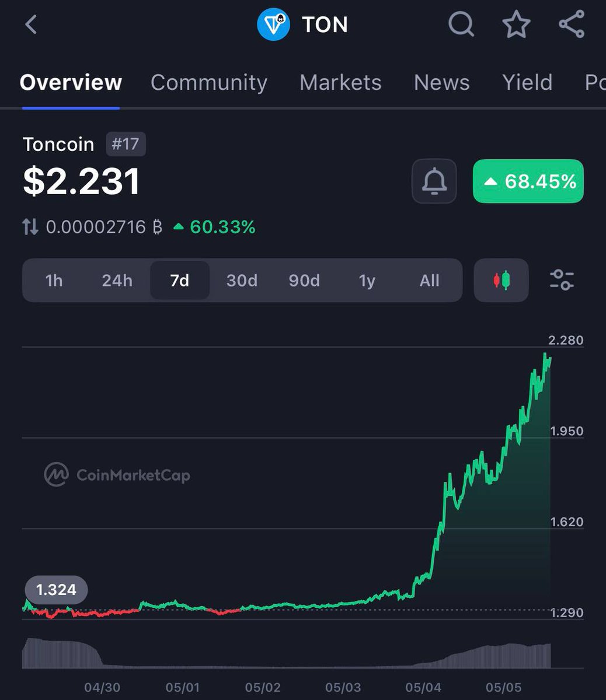606x700 pixels.
Task: Tap the 1.620 axis label
Action: 567,521
